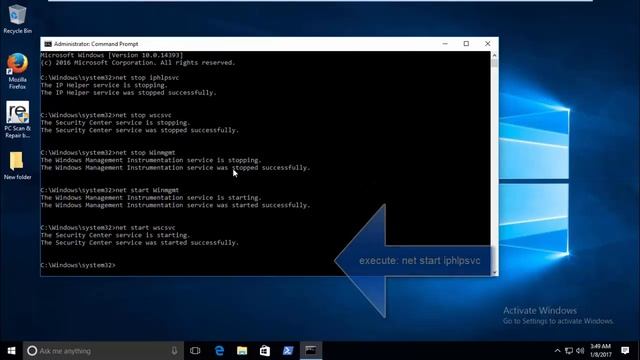
Task: Select the New folder desktop icon
Action: [x=17, y=166]
